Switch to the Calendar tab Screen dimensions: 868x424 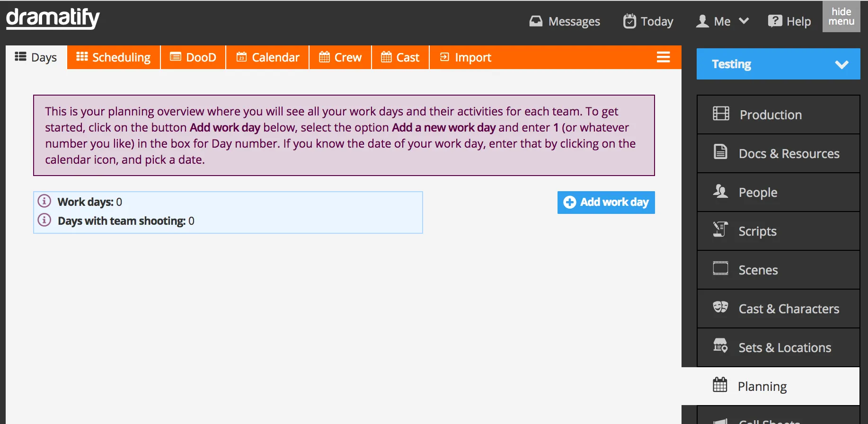tap(267, 57)
